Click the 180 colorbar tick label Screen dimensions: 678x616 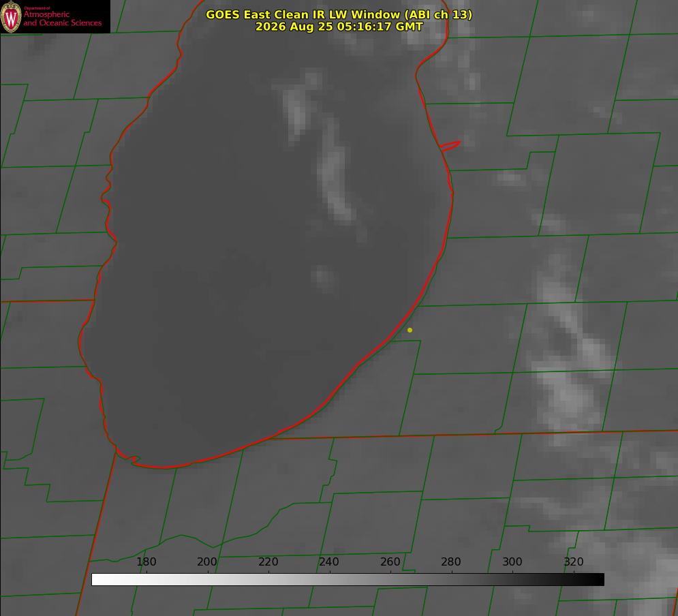coord(146,561)
